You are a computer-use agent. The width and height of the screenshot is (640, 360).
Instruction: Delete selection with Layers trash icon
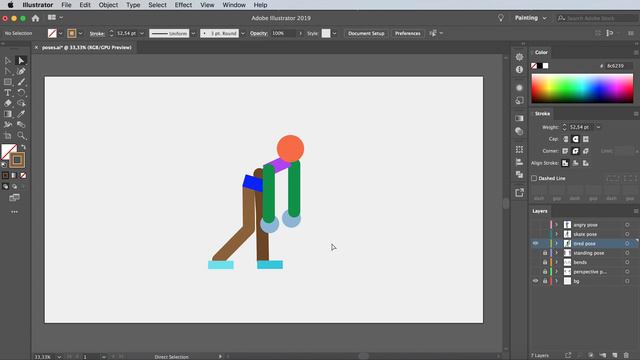(626, 355)
